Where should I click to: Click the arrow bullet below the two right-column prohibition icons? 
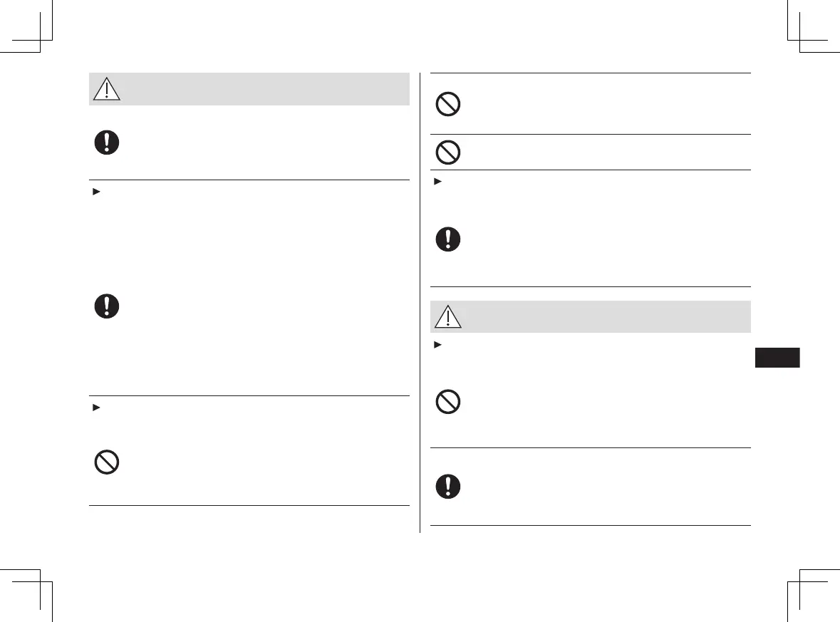pyautogui.click(x=435, y=182)
